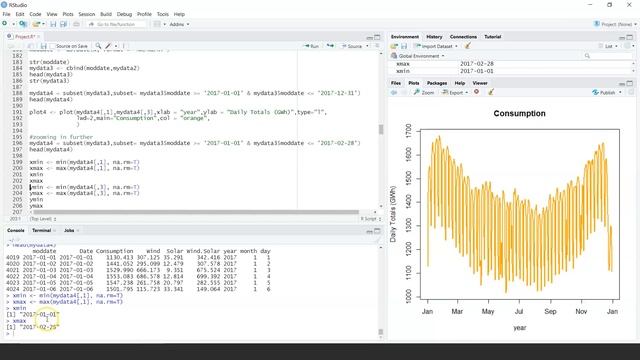Print the current file icon

tap(76, 24)
